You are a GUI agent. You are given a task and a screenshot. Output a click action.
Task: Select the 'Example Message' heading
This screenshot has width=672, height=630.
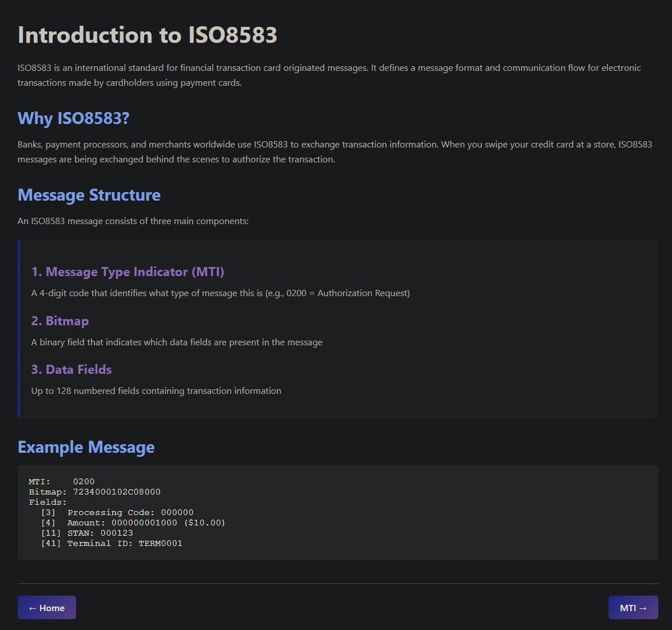[86, 447]
